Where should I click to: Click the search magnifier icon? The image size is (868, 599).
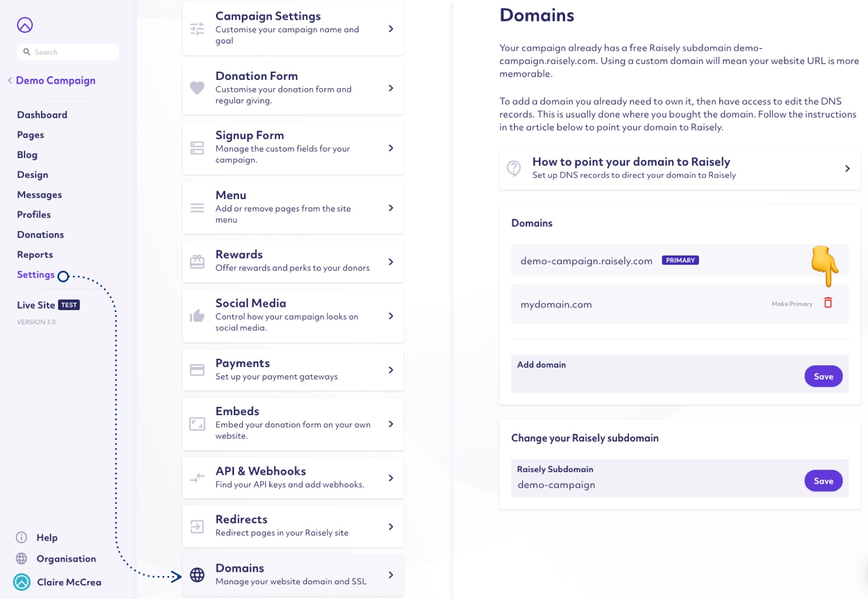26,52
